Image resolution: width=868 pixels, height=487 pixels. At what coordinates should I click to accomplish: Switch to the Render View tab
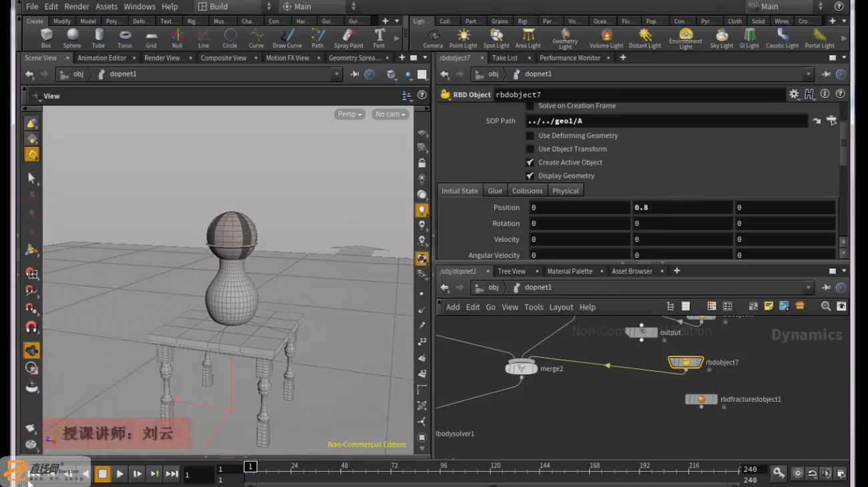(162, 58)
